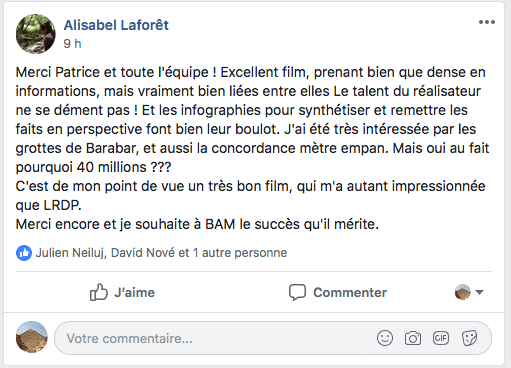Screen dimensions: 511x368
Task: Open the three-dot post options menu
Action: pos(487,22)
